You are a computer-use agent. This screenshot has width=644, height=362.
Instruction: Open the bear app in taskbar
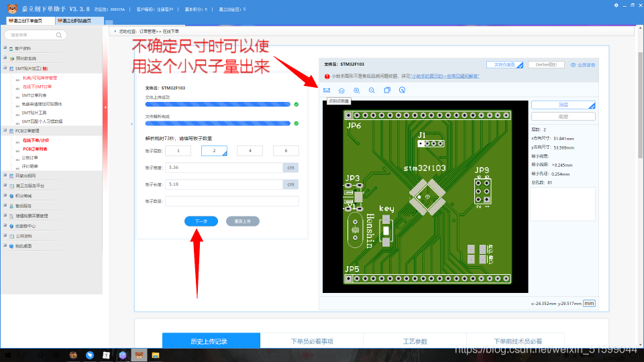[139, 355]
